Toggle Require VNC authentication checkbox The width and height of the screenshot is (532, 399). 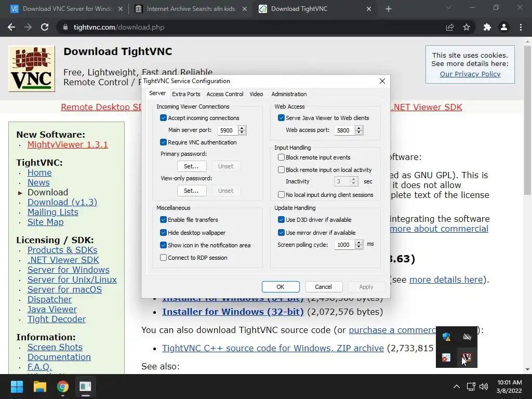click(x=163, y=142)
